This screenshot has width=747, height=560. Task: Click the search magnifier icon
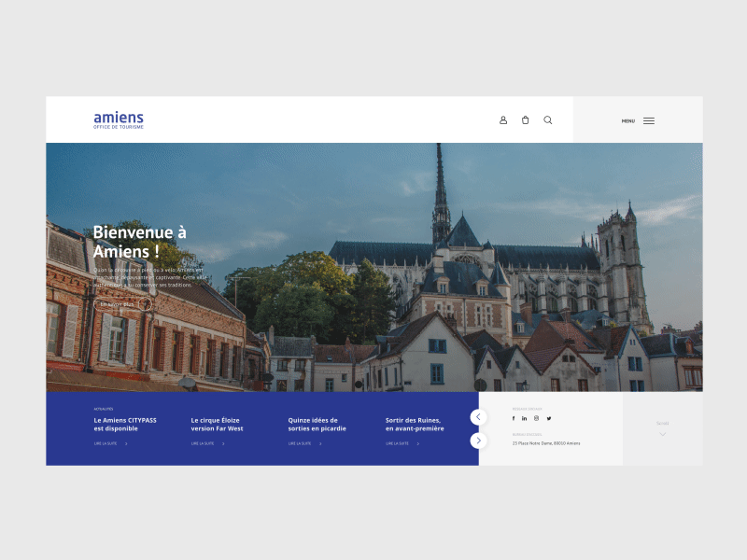[547, 120]
